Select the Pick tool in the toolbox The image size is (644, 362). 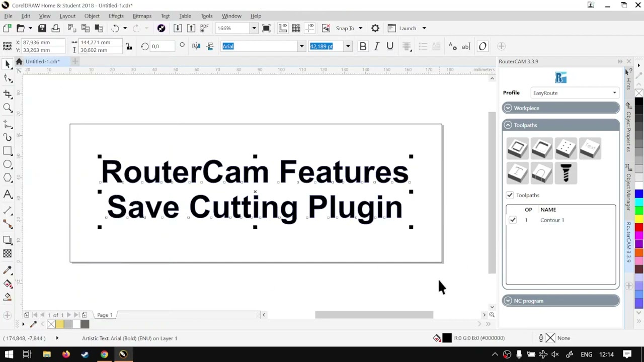[x=8, y=64]
